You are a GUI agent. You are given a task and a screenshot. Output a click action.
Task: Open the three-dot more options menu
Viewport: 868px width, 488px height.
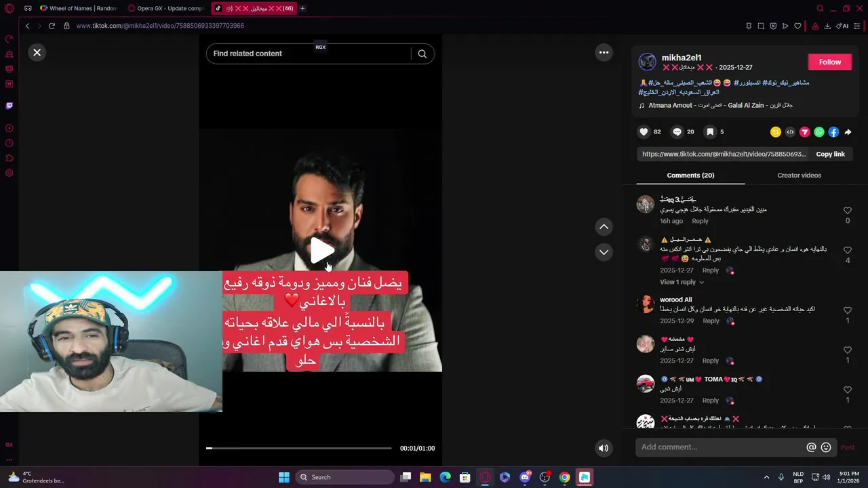pyautogui.click(x=604, y=52)
